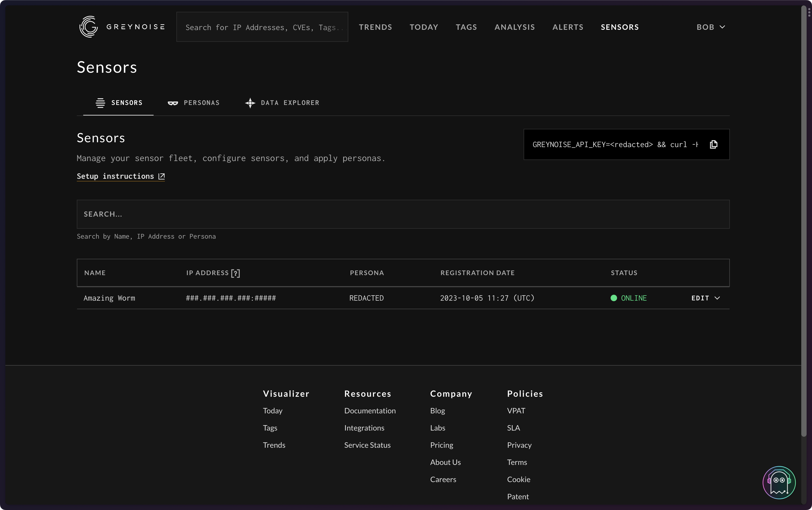View Pricing in footer
The height and width of the screenshot is (510, 812).
point(441,445)
